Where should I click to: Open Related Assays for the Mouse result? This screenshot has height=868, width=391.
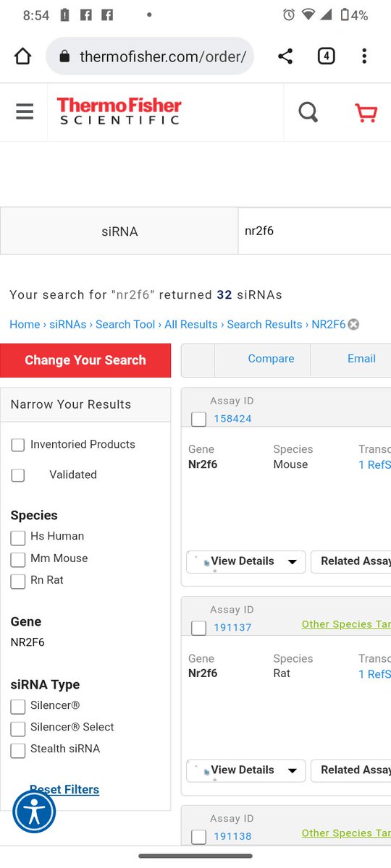(x=351, y=561)
